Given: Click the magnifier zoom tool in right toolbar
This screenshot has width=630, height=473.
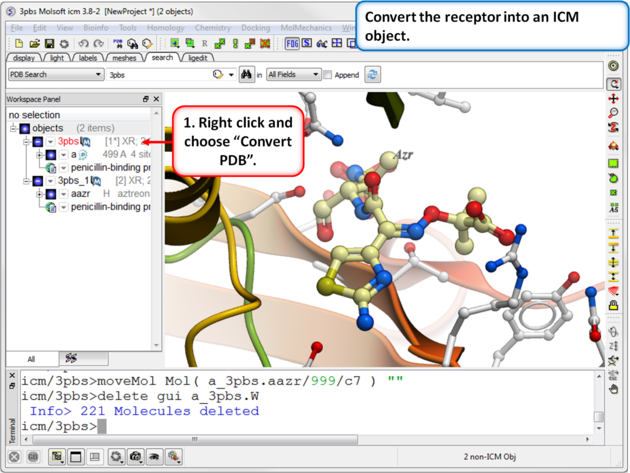Looking at the screenshot, I should tap(613, 115).
